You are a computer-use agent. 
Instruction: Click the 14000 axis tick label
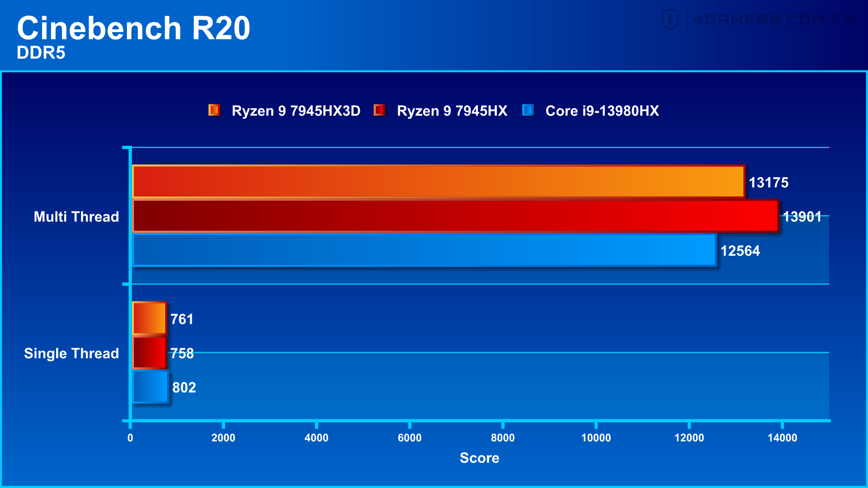[782, 438]
